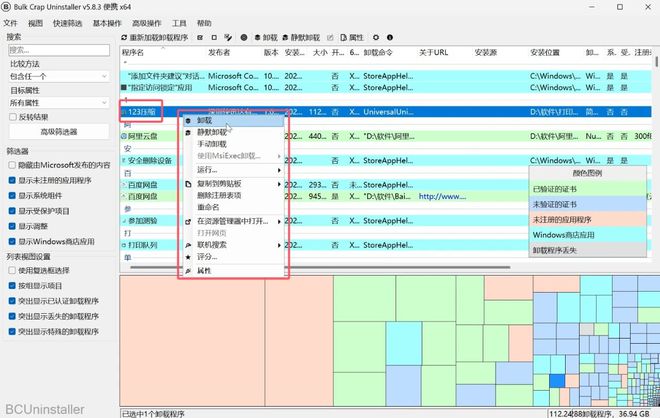
Task: Uncheck 显示未注册的应用程序
Action: [x=12, y=180]
